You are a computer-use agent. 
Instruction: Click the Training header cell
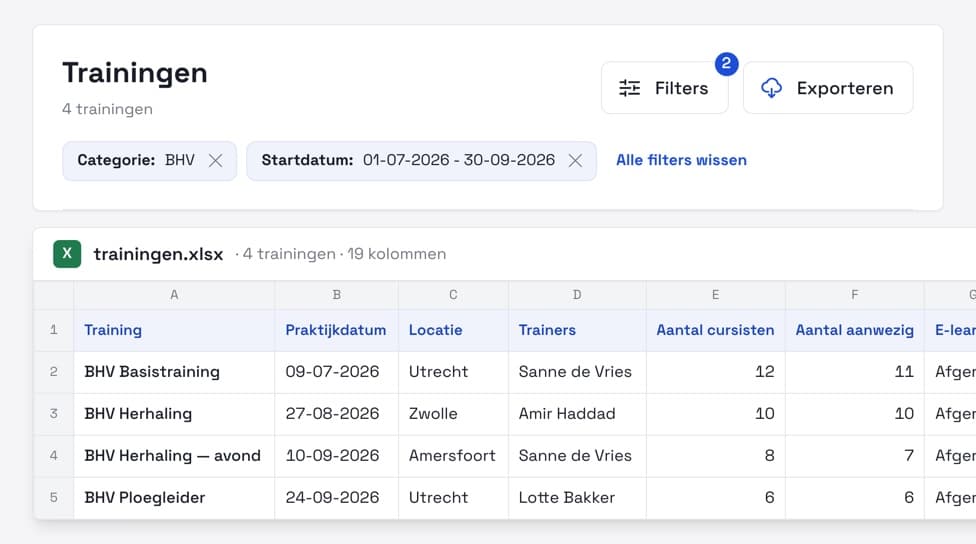(x=174, y=330)
